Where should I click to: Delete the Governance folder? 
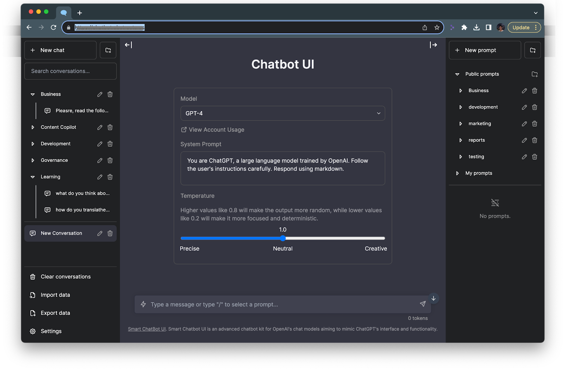[x=110, y=160]
